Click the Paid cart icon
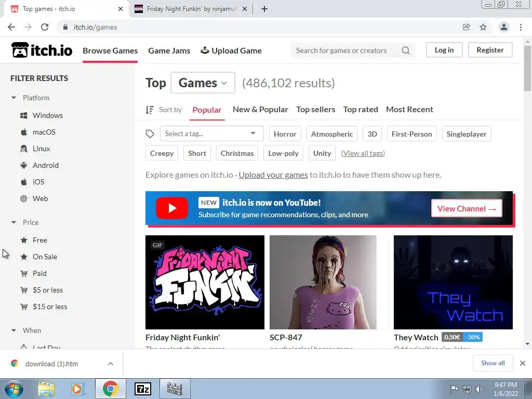 pyautogui.click(x=24, y=273)
